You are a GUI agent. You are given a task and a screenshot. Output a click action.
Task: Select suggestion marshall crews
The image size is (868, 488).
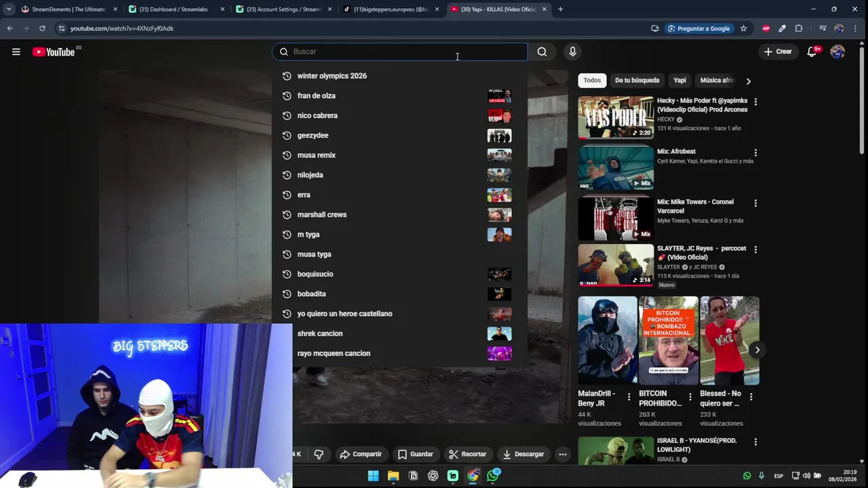coord(399,215)
